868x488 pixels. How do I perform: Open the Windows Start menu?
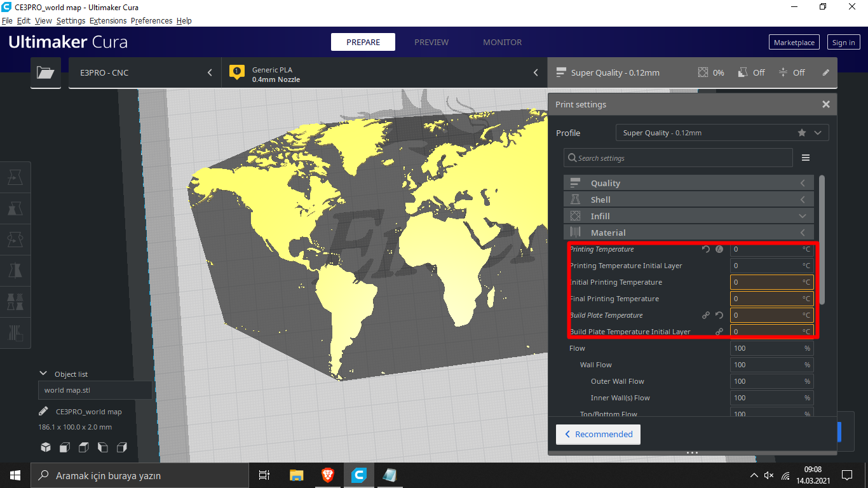[15, 475]
